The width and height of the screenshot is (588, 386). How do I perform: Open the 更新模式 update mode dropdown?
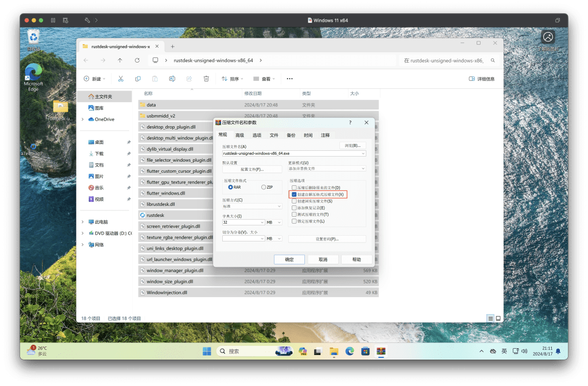click(327, 169)
